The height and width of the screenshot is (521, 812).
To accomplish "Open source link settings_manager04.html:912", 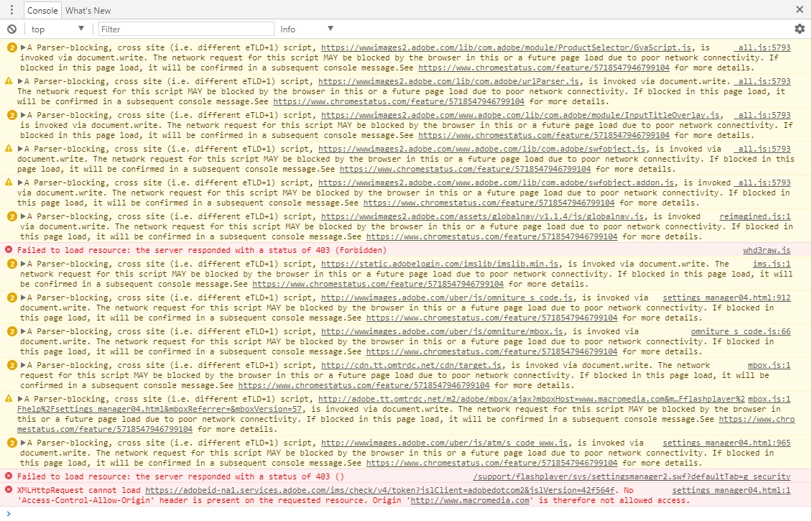I will (x=726, y=298).
